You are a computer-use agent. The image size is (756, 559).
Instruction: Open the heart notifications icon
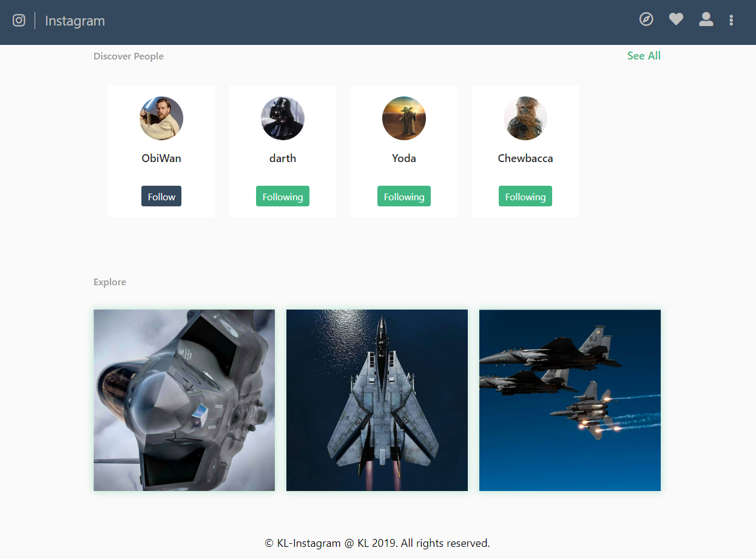click(x=676, y=19)
